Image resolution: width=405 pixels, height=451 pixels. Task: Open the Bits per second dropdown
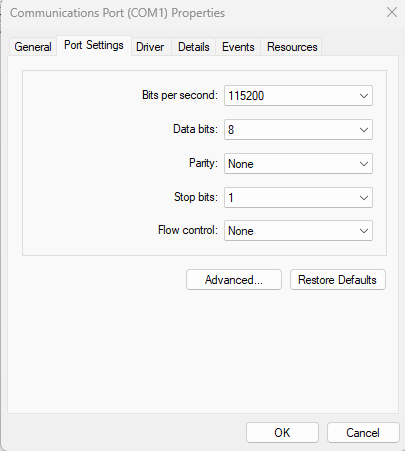click(x=298, y=96)
